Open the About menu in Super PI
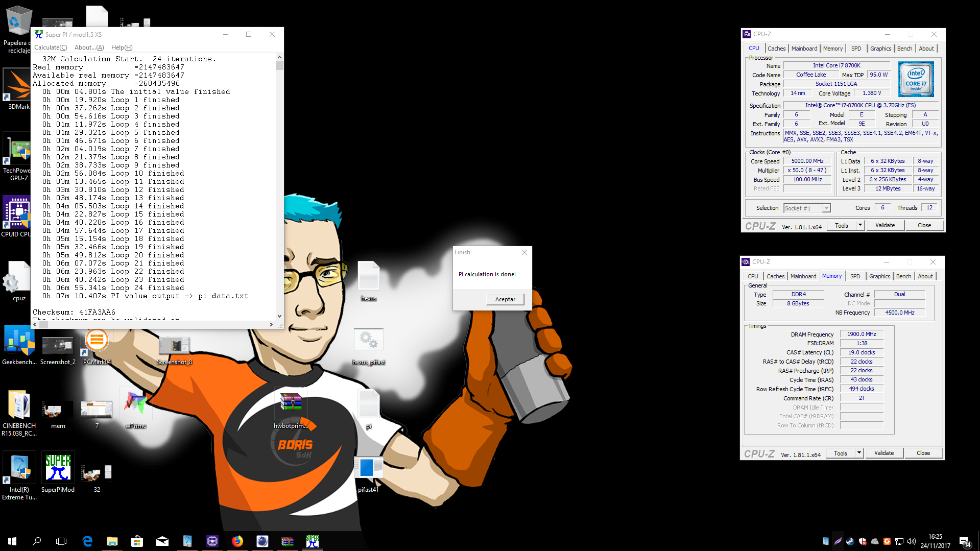980x551 pixels. (x=89, y=47)
